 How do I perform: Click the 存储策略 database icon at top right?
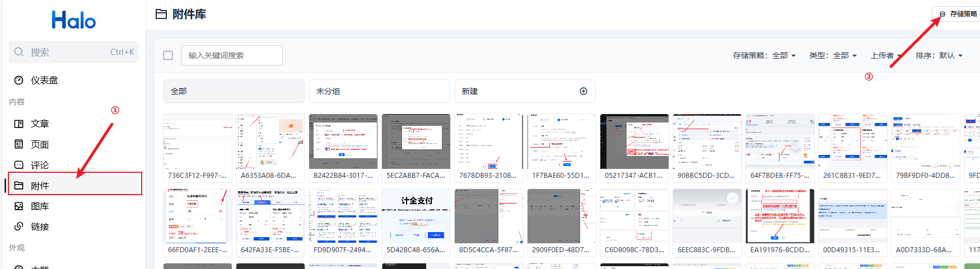click(x=942, y=14)
